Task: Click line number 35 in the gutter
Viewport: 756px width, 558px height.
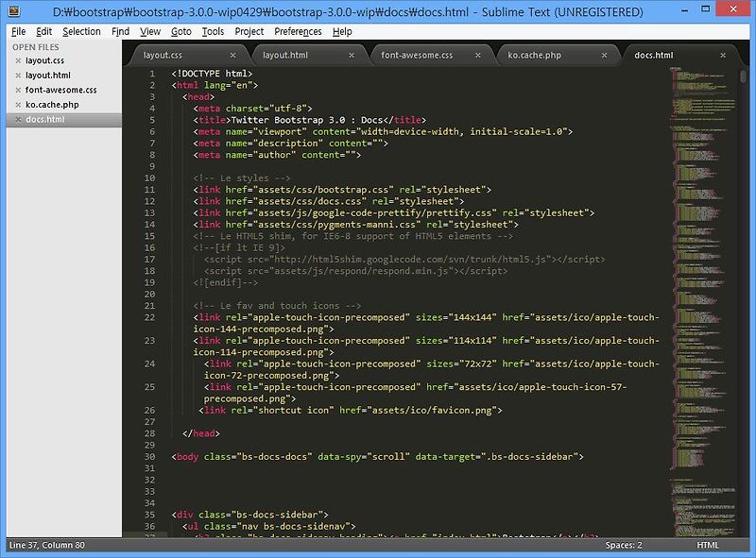Action: coord(149,515)
